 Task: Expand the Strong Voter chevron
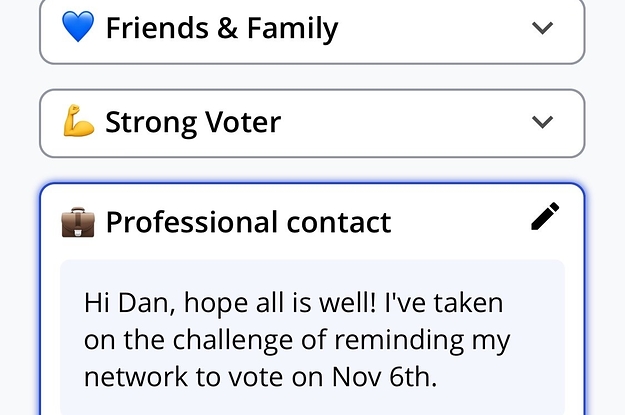coord(542,122)
